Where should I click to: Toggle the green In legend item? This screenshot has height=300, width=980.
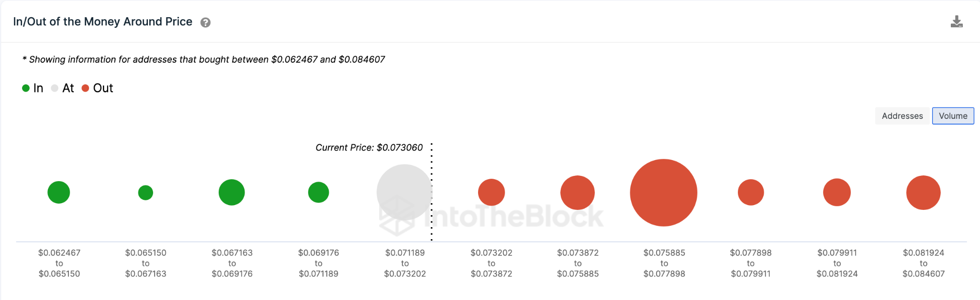(33, 88)
